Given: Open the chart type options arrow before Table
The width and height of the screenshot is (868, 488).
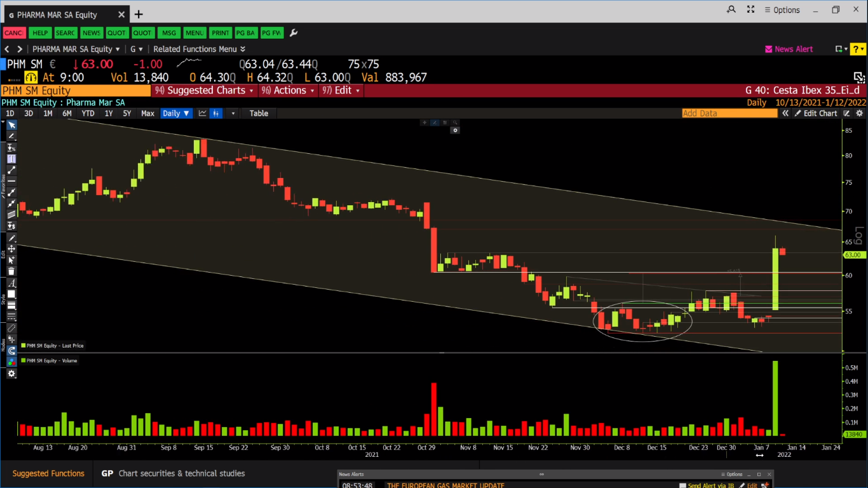Looking at the screenshot, I should tap(233, 113).
